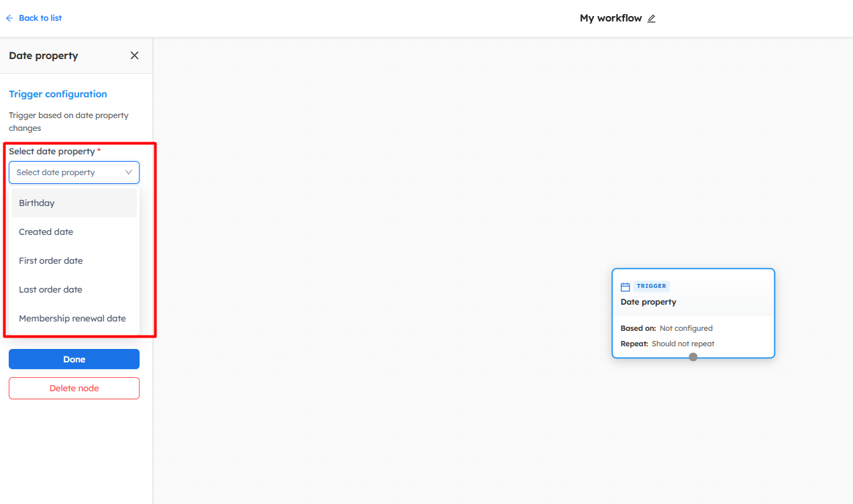
Task: Click the TRIGGER badge on the node
Action: 651,286
